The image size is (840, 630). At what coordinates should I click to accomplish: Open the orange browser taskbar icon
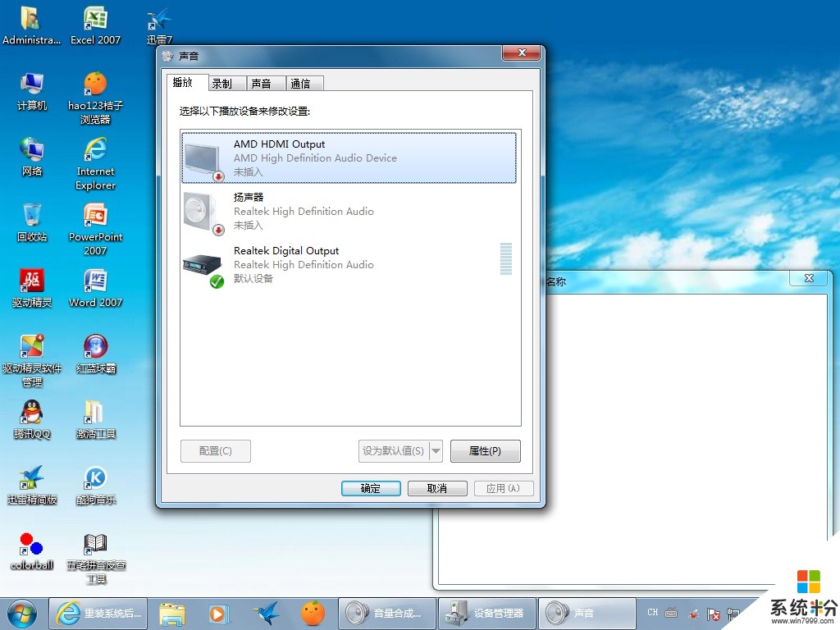click(x=313, y=614)
